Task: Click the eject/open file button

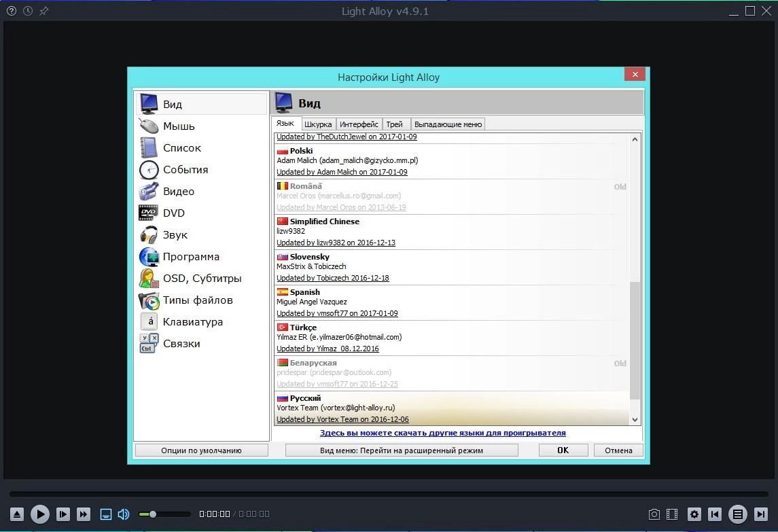Action: point(16,514)
